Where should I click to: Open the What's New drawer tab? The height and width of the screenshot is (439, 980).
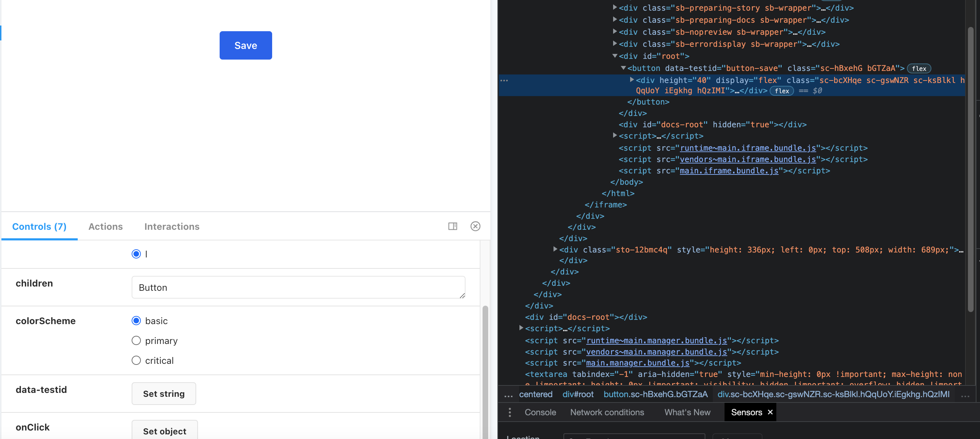(687, 412)
